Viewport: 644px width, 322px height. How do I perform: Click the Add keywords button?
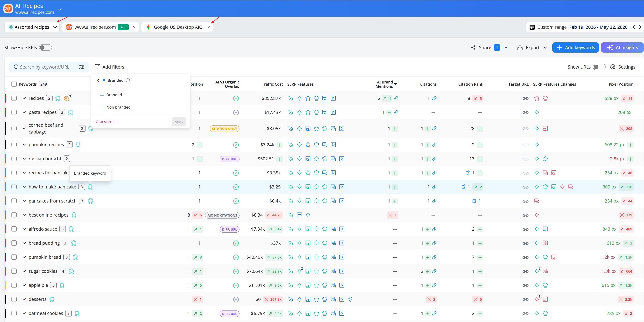click(x=576, y=47)
